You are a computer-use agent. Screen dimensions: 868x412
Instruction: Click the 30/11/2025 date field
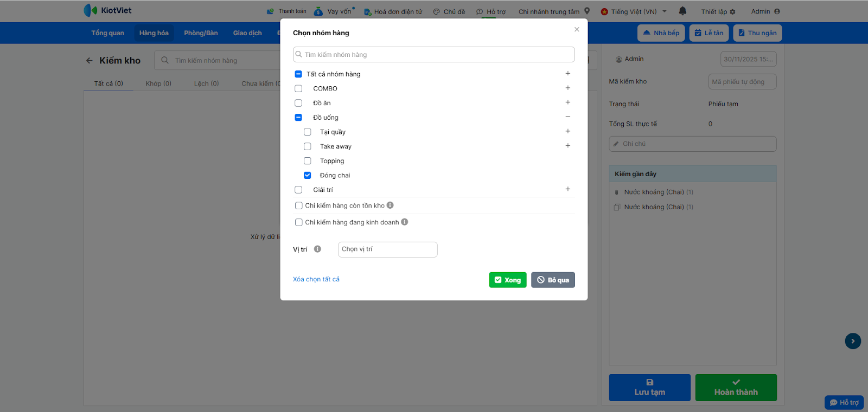click(749, 59)
